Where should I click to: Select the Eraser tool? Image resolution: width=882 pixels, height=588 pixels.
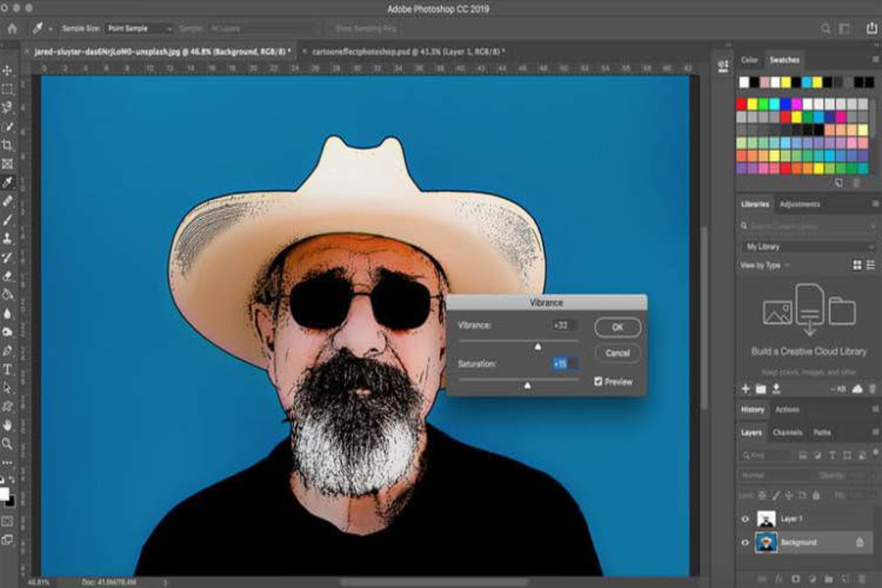point(7,276)
